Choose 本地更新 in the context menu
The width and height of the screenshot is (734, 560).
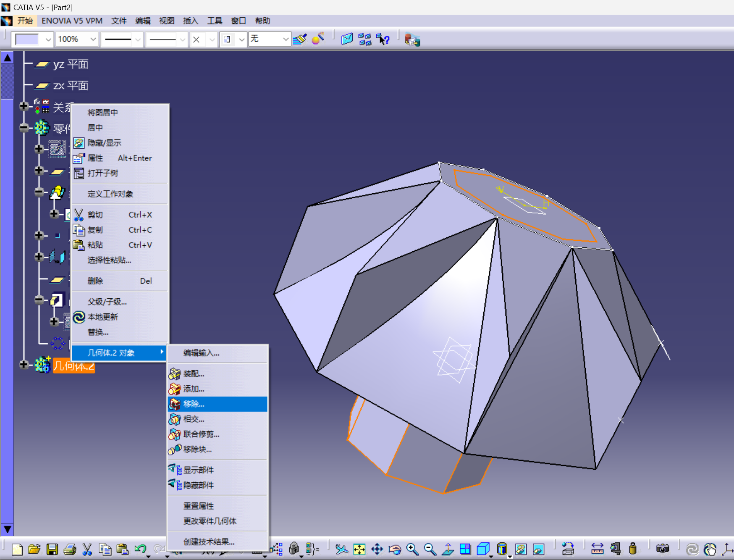coord(121,317)
